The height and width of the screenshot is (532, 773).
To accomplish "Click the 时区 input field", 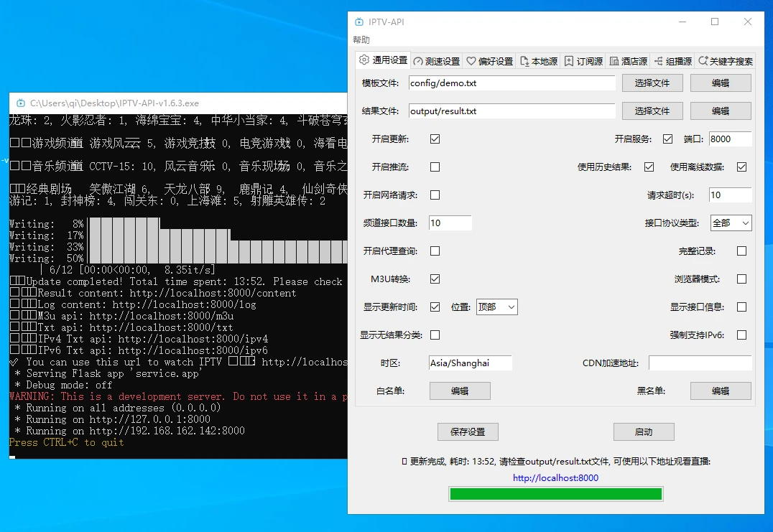I will pos(470,363).
